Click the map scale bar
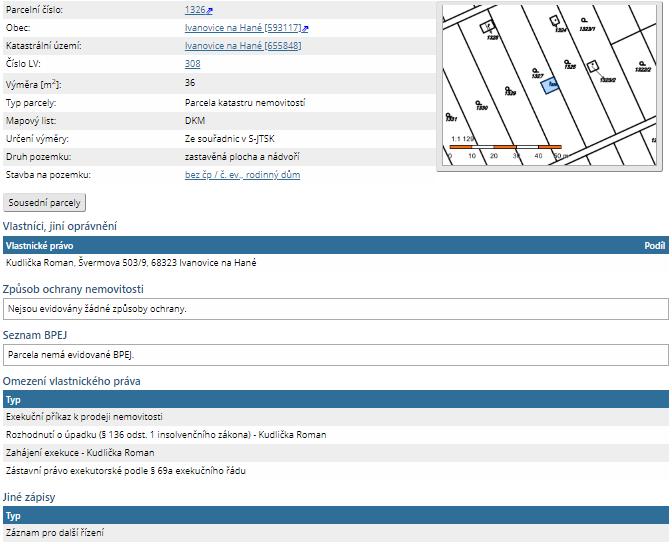 505,147
